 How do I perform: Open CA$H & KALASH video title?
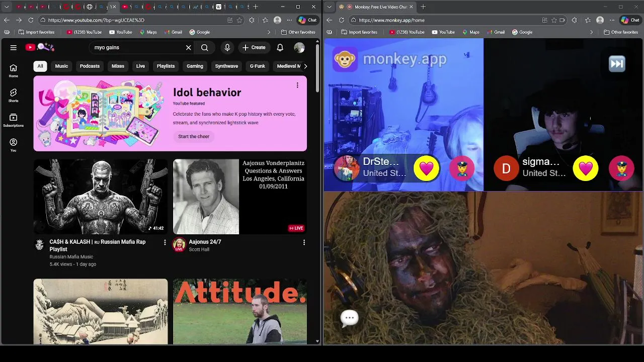tap(98, 245)
